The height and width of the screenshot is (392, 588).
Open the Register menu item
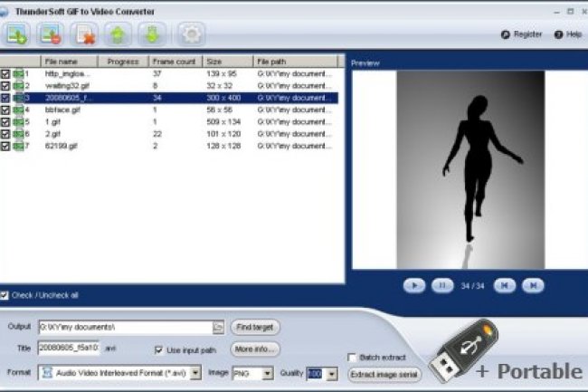click(522, 34)
